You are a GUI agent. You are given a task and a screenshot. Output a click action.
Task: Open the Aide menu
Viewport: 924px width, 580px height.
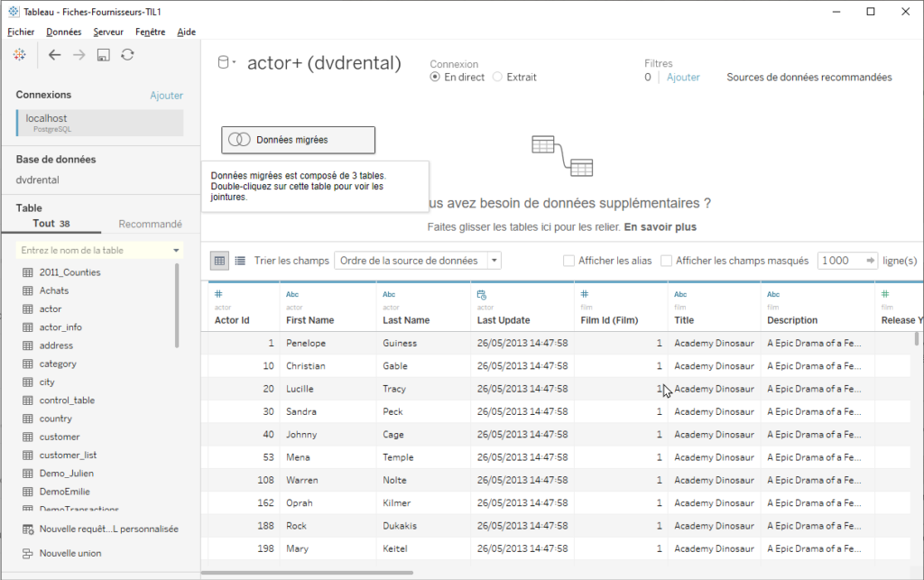pos(186,32)
